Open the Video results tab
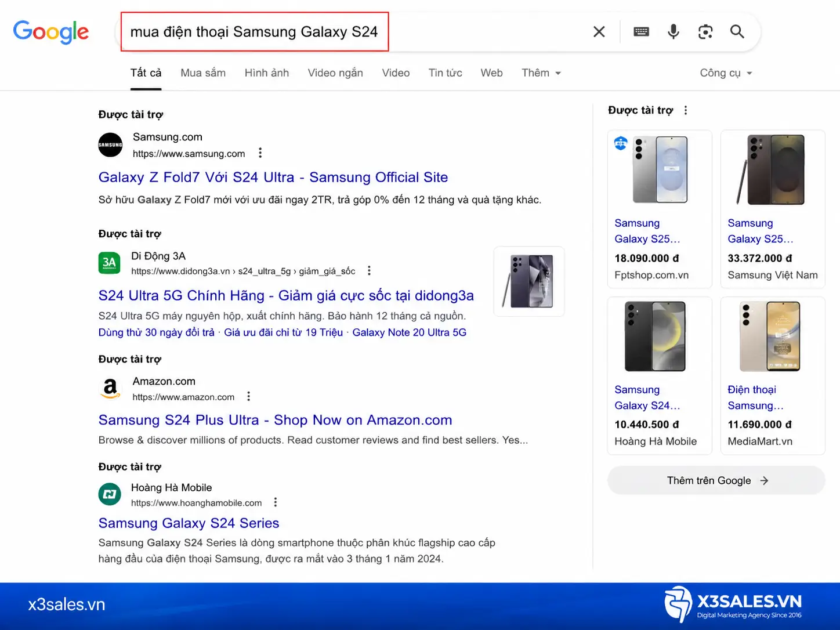 396,73
